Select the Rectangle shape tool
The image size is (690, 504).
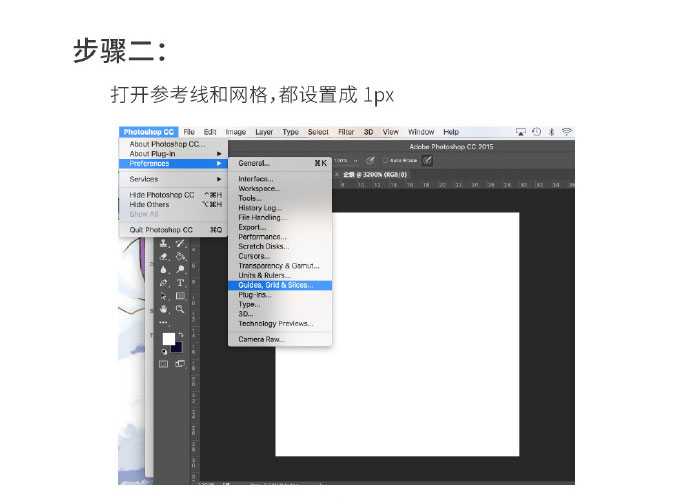180,296
